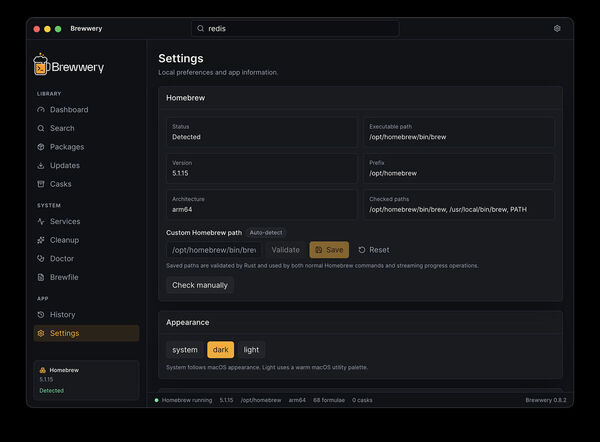Screen dimensions: 600x442
Task: Open the Dashboard page
Action: coord(86,110)
